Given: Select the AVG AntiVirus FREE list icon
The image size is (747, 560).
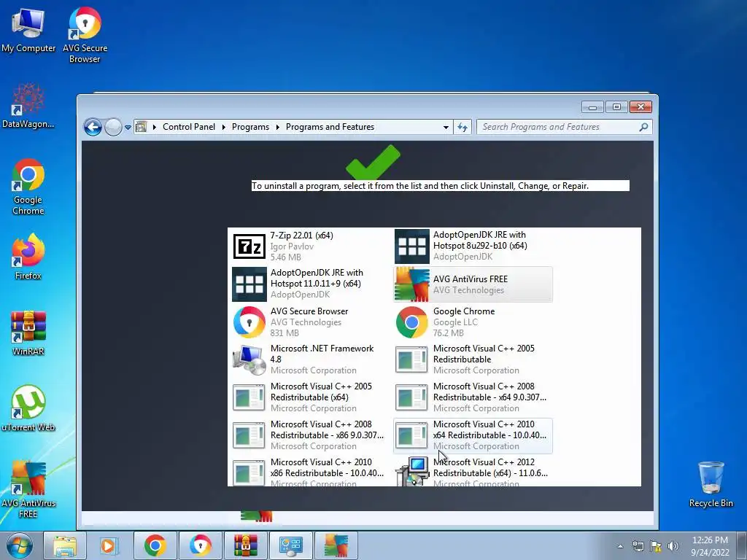Looking at the screenshot, I should pos(412,284).
